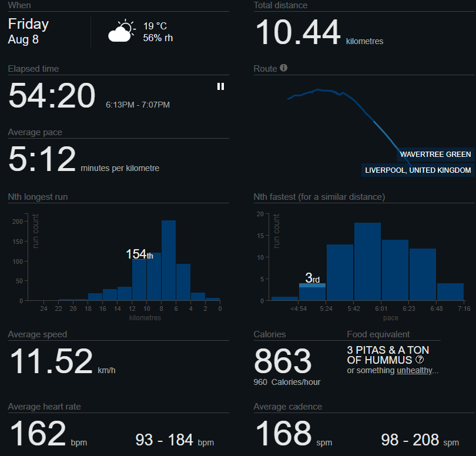Select the LIVERPOOL, UNITED KINGDOM label

coord(418,170)
